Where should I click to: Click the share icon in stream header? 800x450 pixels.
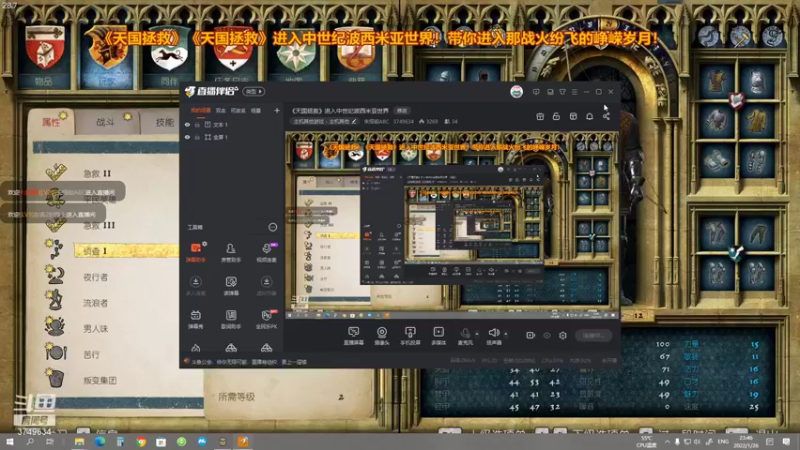click(606, 116)
